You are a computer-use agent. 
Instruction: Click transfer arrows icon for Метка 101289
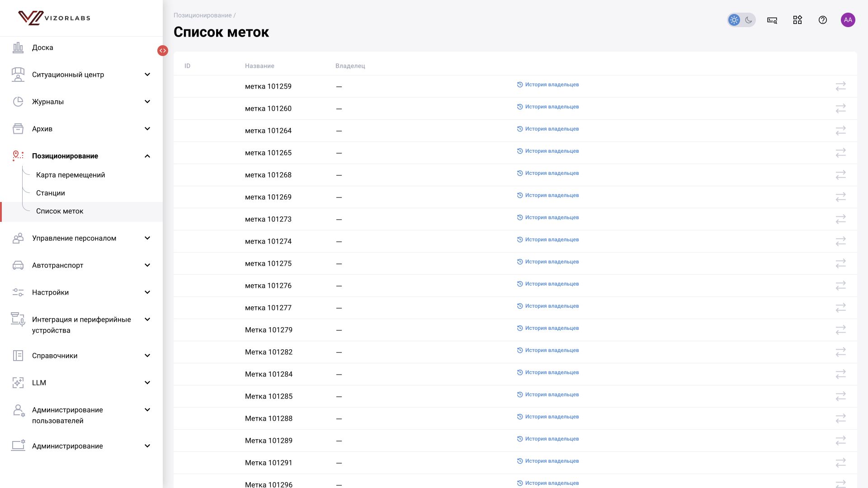click(x=841, y=441)
